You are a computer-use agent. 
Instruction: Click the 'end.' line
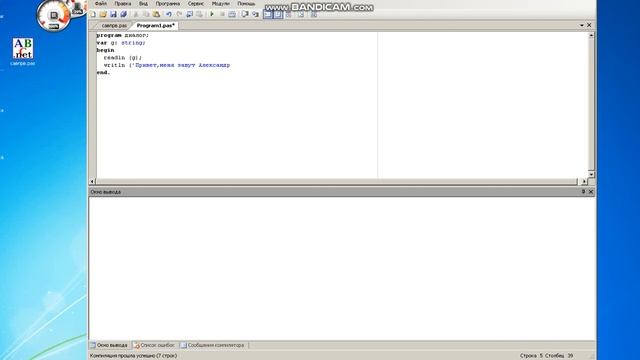click(103, 72)
